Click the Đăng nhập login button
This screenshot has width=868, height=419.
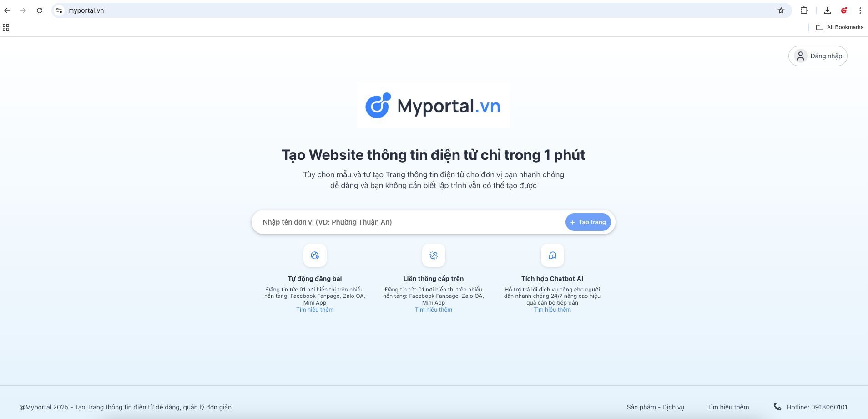[818, 56]
